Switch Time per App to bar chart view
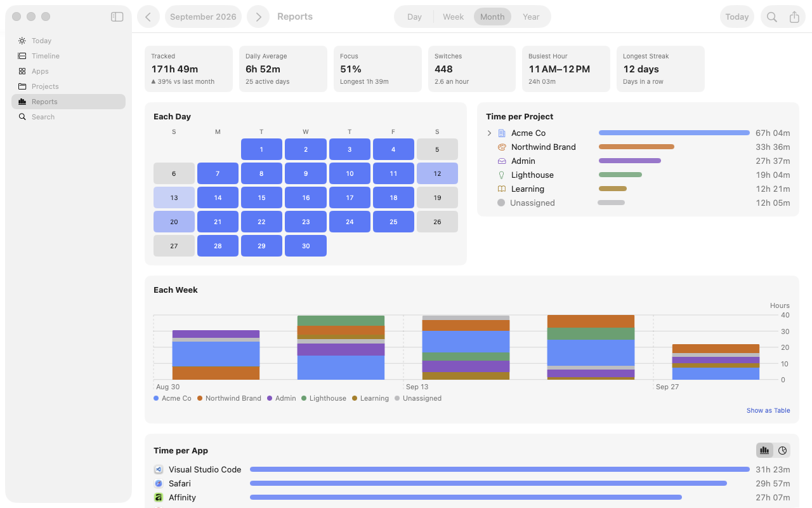This screenshot has width=812, height=508. click(x=764, y=450)
